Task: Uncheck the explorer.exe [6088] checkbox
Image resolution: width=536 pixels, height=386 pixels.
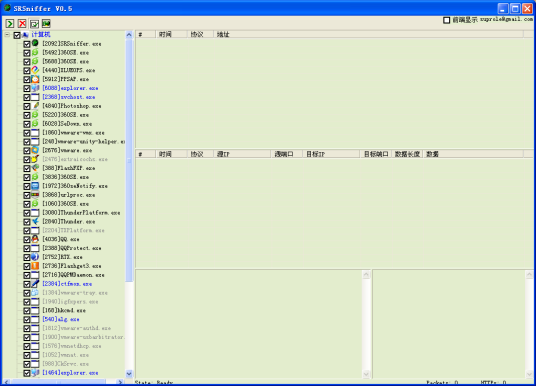Action: [27, 88]
